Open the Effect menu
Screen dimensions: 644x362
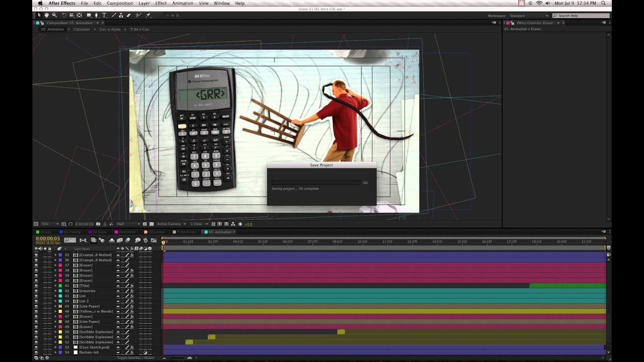161,3
